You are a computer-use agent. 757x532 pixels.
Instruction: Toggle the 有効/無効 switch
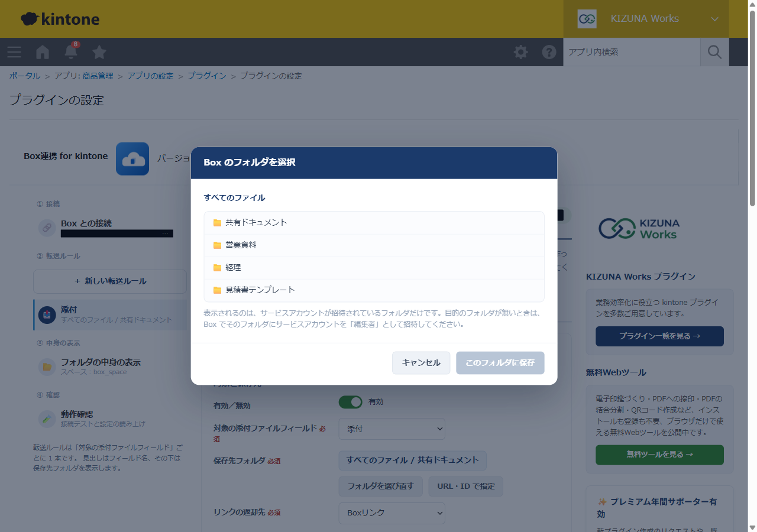pyautogui.click(x=350, y=402)
